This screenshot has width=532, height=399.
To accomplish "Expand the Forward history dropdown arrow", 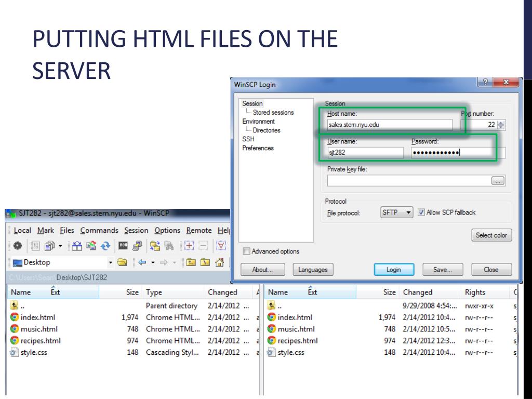I will coord(175,262).
